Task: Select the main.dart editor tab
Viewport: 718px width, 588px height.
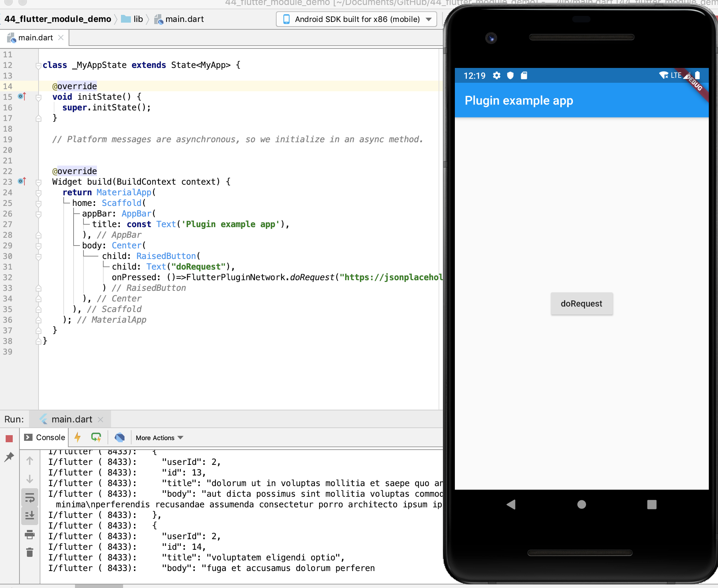Action: point(35,38)
